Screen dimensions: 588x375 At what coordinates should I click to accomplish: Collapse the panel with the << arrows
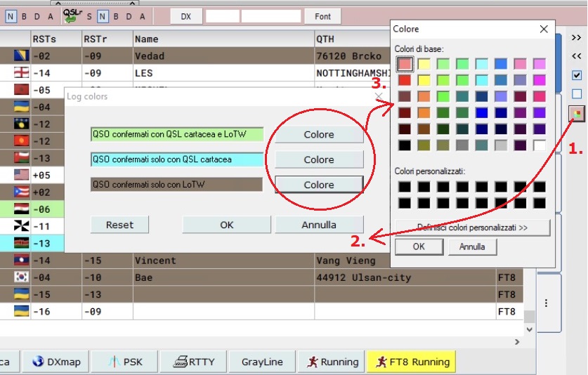576,56
